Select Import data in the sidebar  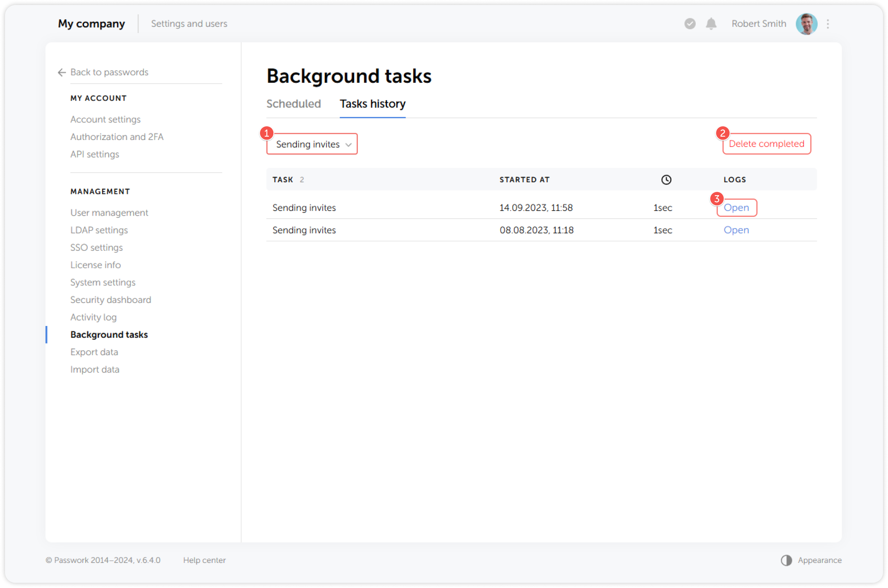pos(95,369)
